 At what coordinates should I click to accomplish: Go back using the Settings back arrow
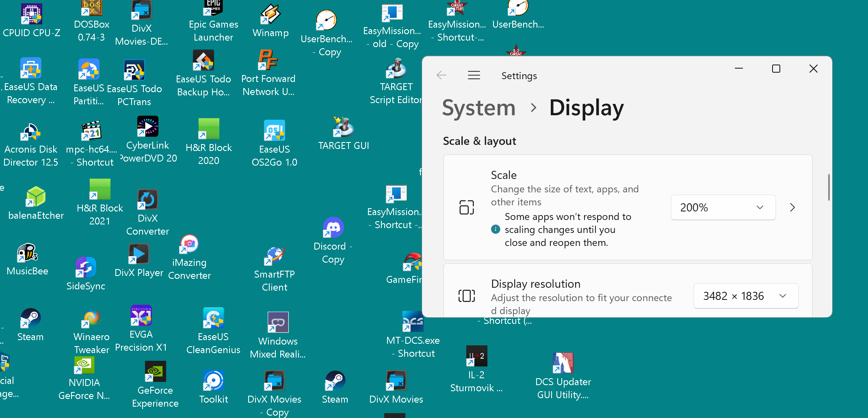point(442,75)
